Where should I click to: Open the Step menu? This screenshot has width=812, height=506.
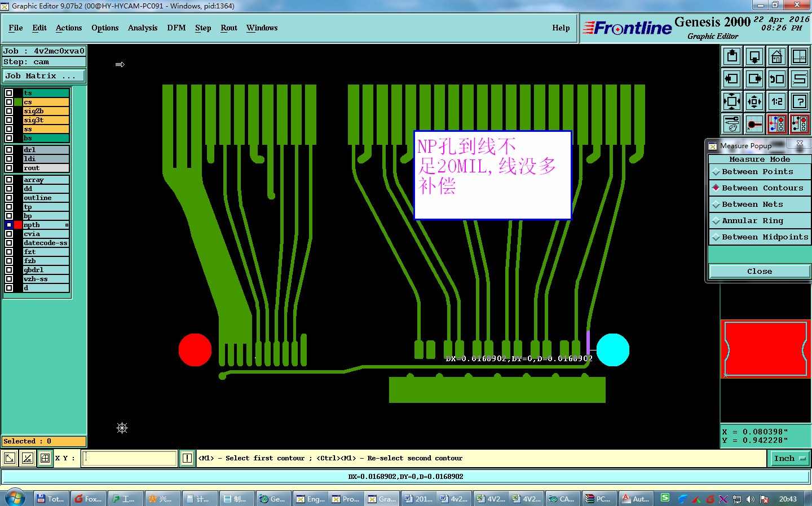point(203,28)
